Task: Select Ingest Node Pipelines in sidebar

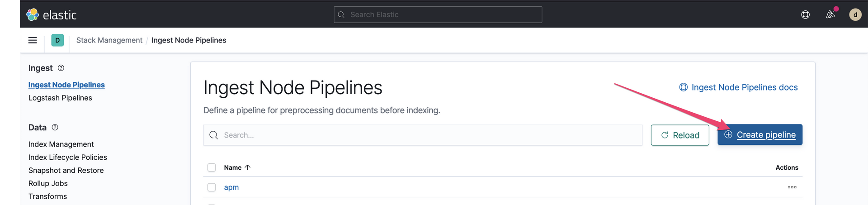Action: pyautogui.click(x=66, y=85)
